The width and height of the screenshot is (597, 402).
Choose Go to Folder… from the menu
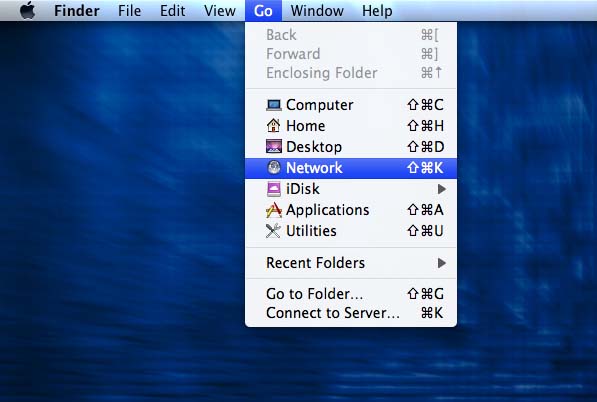coord(351,294)
